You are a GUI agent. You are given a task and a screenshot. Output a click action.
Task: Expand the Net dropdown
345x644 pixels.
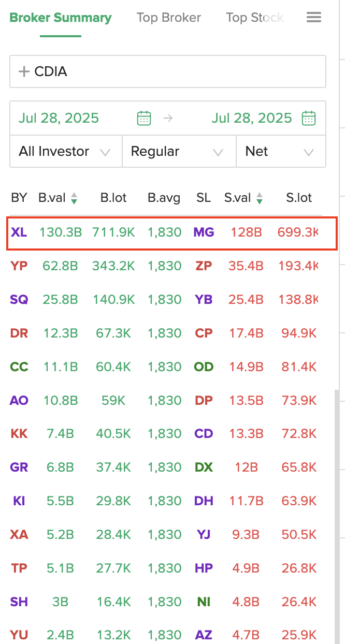click(281, 152)
